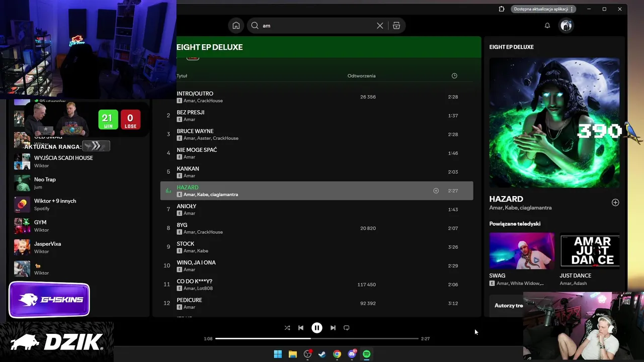Open Steam from taskbar
Image resolution: width=644 pixels, height=362 pixels.
pos(322,354)
